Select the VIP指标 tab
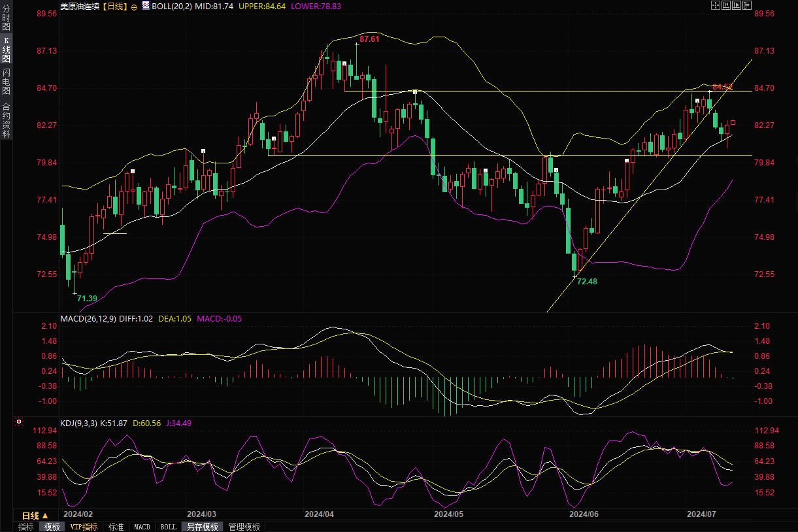 click(x=84, y=527)
